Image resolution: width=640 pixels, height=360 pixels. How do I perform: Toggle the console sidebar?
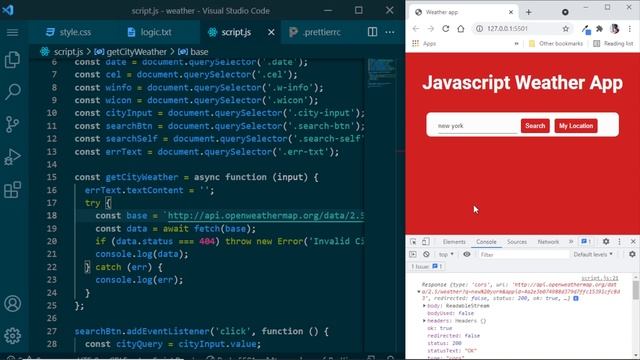click(x=413, y=254)
